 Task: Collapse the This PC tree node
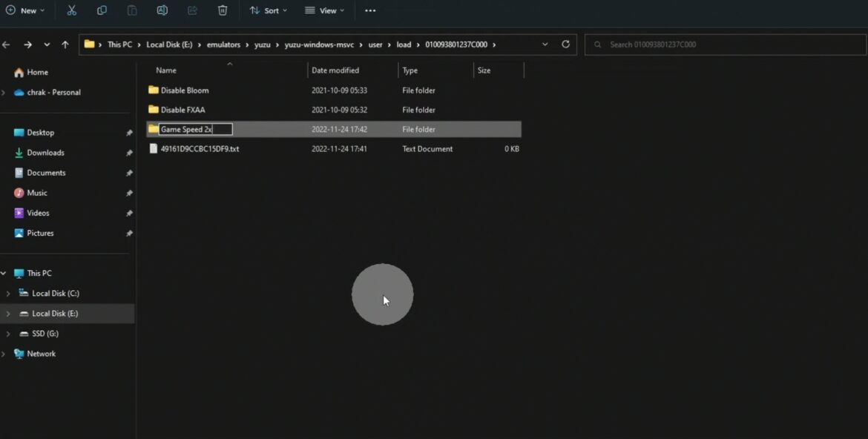tap(4, 274)
